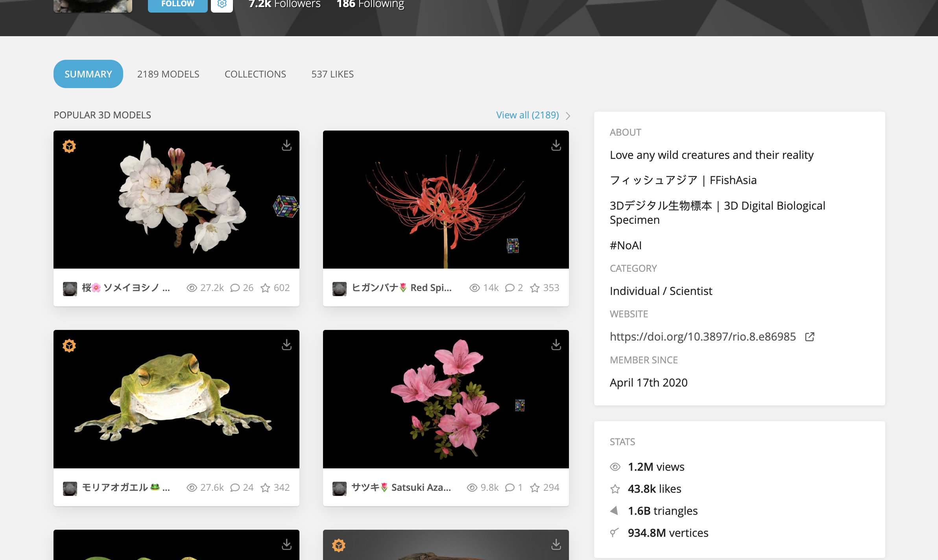Click the 'April 17th 2020' member since text
Image resolution: width=938 pixels, height=560 pixels.
coord(649,383)
